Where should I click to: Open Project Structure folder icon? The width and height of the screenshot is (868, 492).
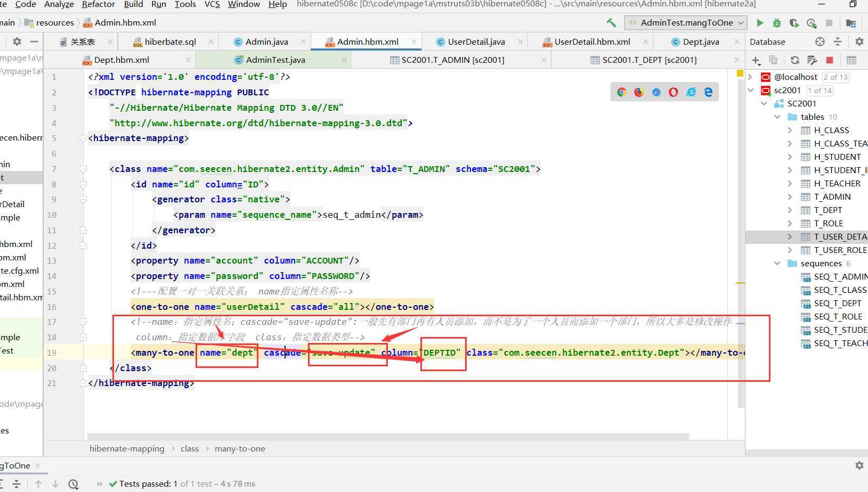(851, 23)
